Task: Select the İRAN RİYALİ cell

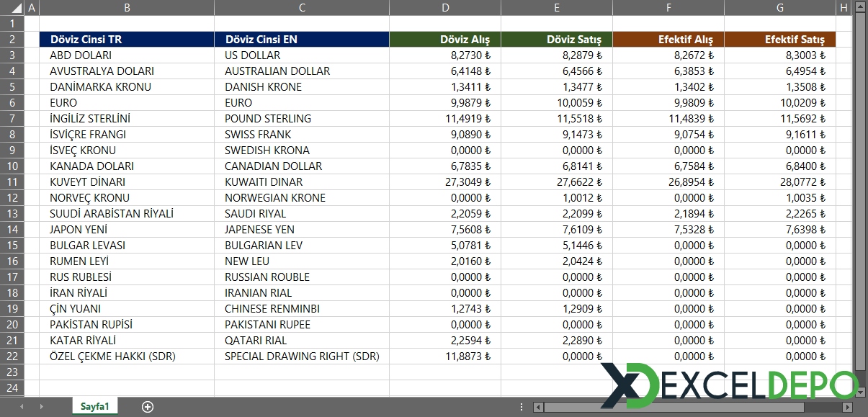Action: coord(127,293)
